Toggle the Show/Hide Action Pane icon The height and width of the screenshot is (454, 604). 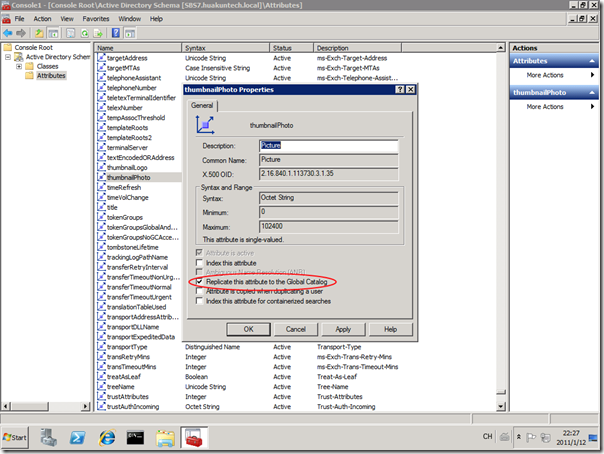130,33
